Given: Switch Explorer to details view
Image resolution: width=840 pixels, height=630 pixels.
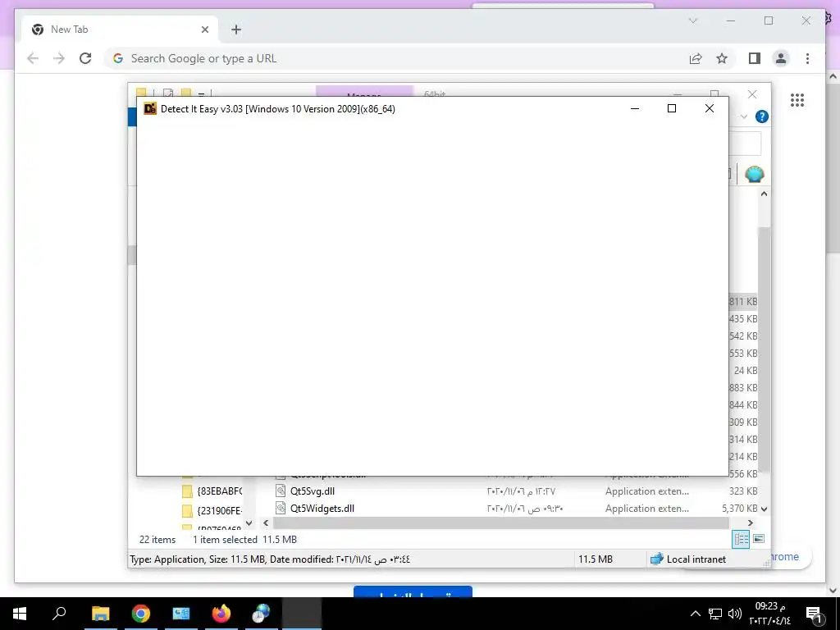Looking at the screenshot, I should [x=741, y=539].
